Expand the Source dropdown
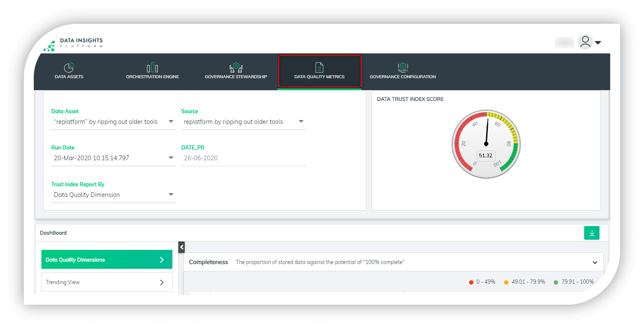The image size is (644, 329). (x=243, y=122)
